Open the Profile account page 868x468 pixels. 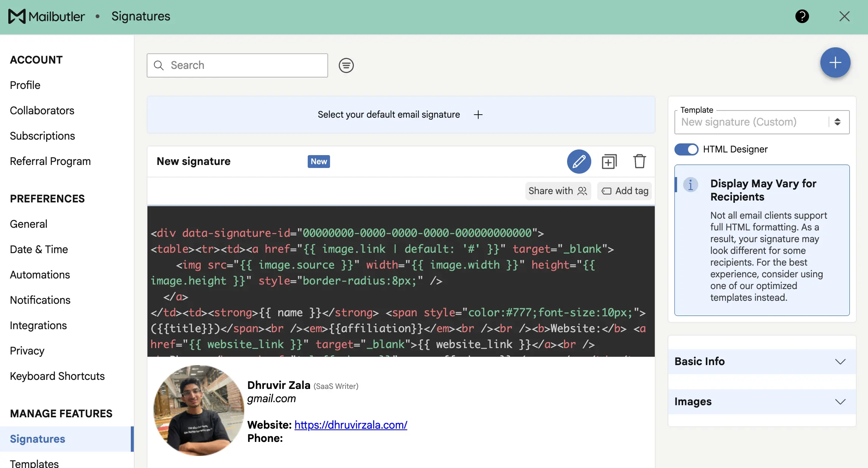point(25,85)
